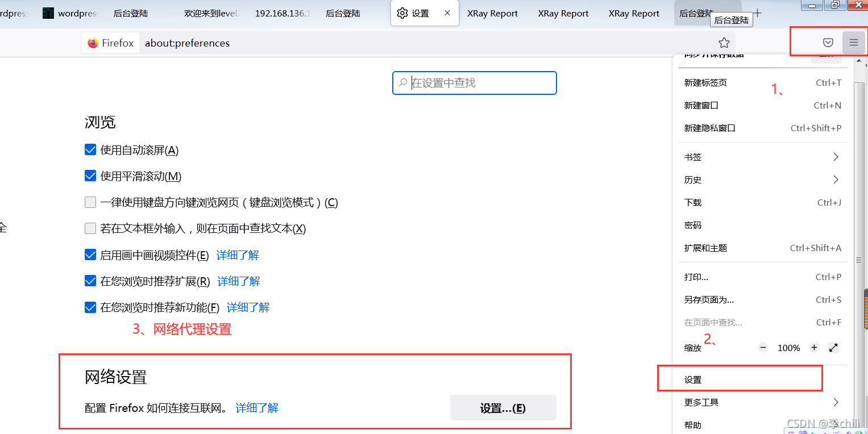Enter full screen via the zoom row arrow icon
868x434 pixels.
[x=834, y=348]
